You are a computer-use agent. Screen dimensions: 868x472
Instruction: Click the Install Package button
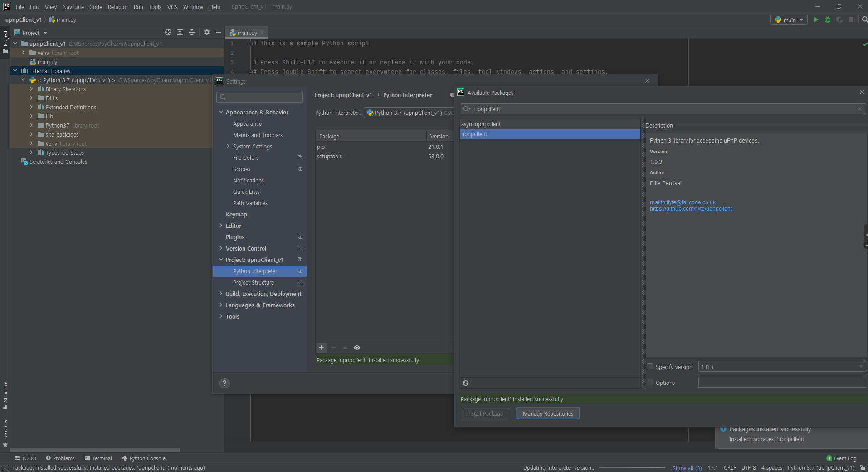coord(485,413)
